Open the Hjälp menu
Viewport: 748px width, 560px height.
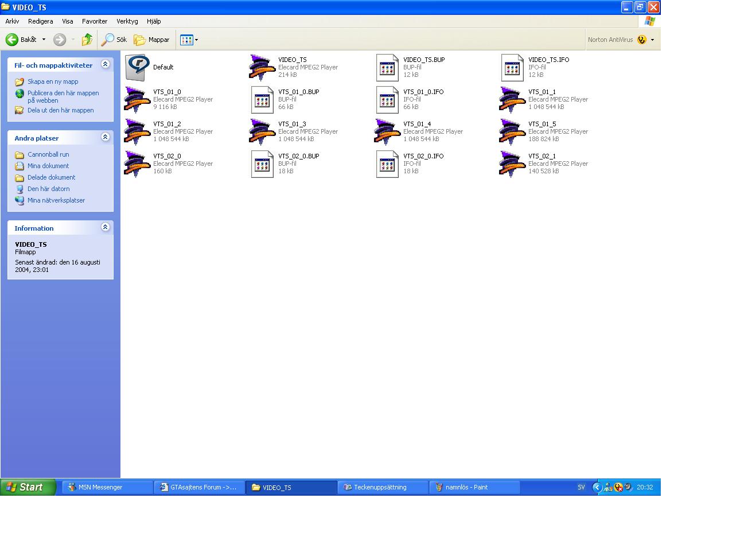(154, 21)
